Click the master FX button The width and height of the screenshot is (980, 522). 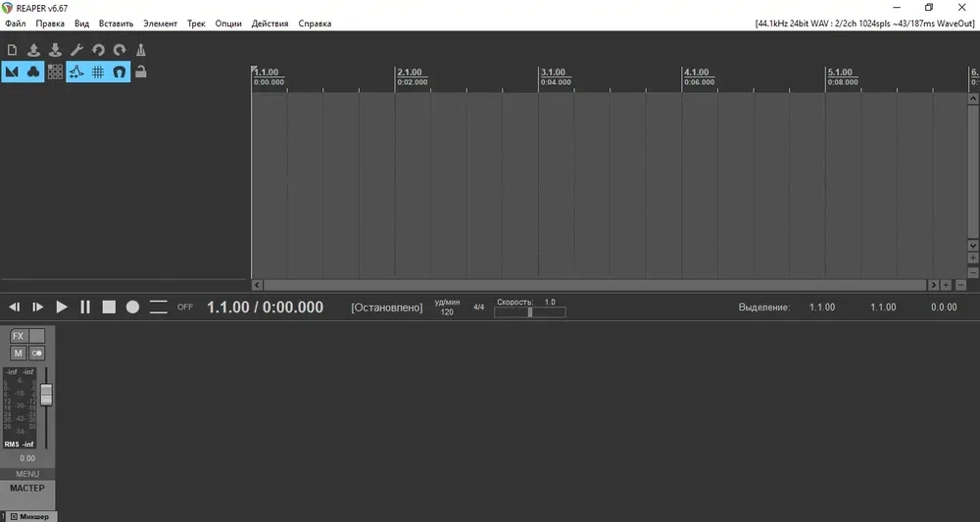[x=18, y=336]
